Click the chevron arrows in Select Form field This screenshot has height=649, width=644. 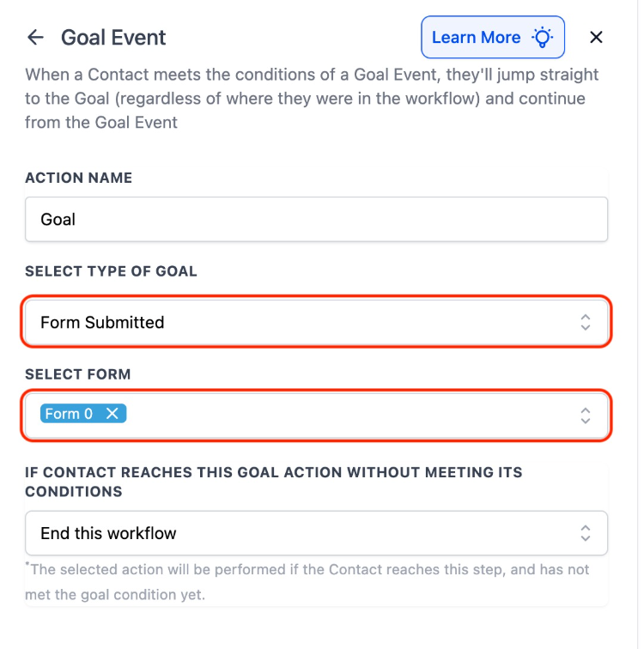[x=585, y=415]
